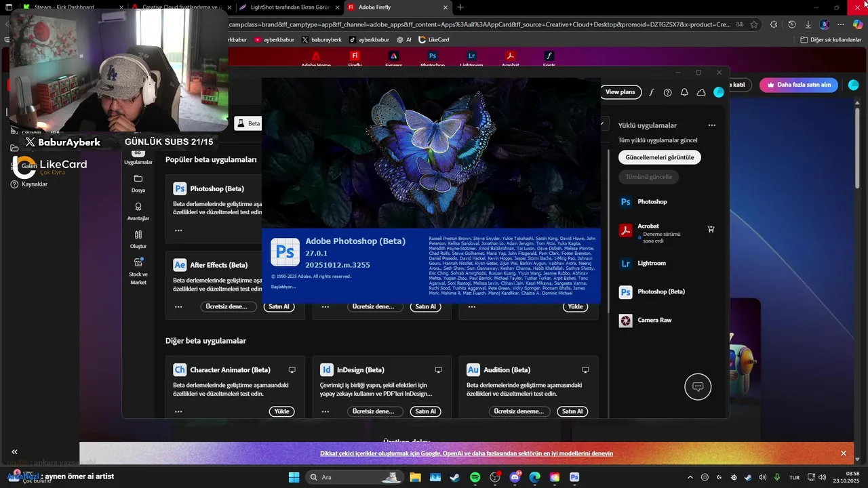
Task: Show hidden system tray icons
Action: (690, 477)
